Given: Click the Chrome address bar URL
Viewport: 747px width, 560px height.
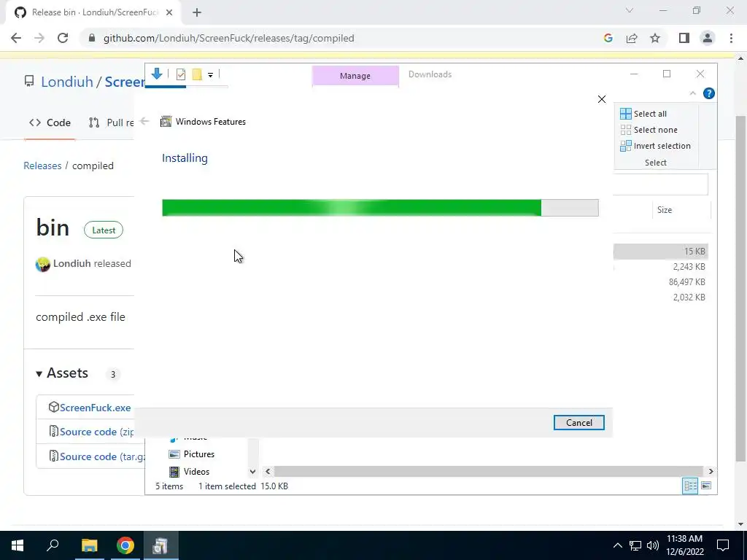Looking at the screenshot, I should (x=228, y=38).
